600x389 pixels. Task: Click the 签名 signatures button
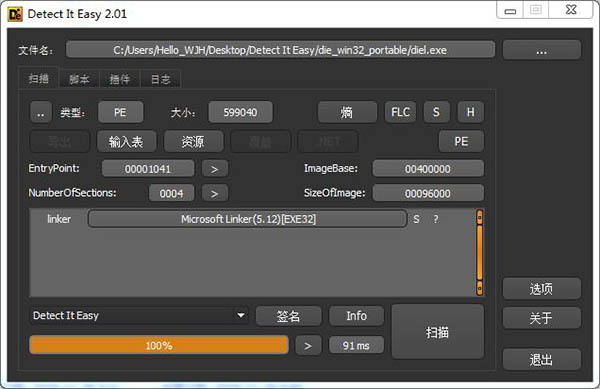click(x=289, y=316)
